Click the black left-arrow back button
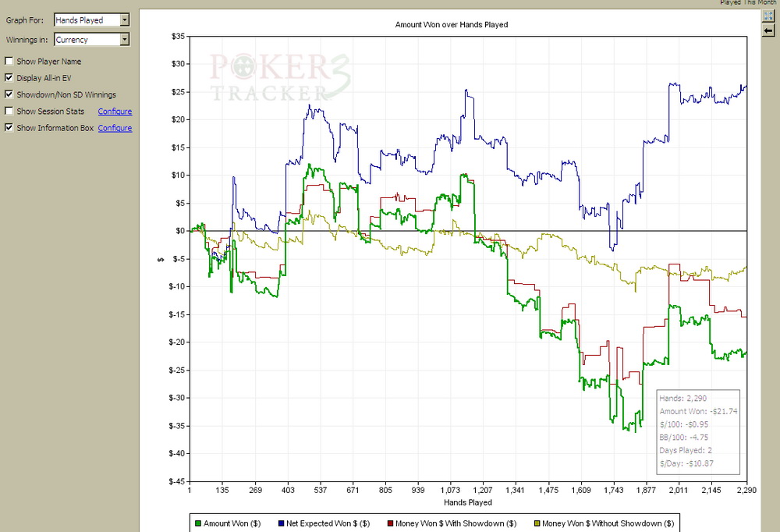 768,31
